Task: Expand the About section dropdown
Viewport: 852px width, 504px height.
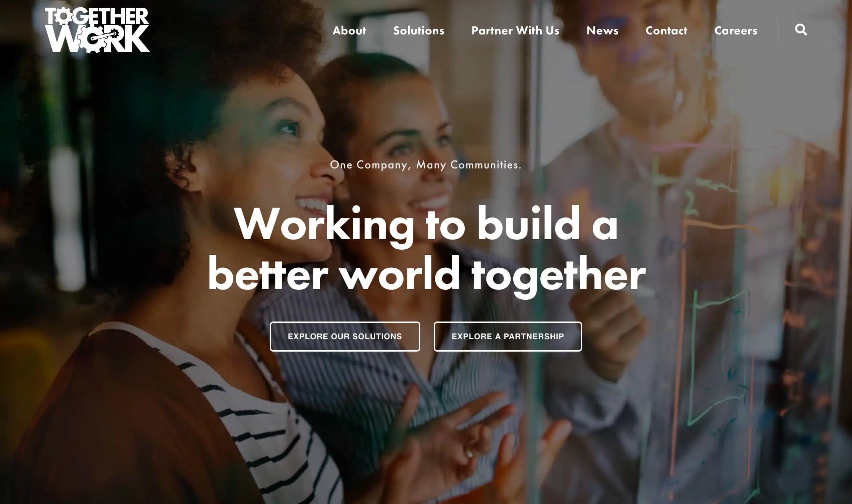Action: [x=349, y=30]
